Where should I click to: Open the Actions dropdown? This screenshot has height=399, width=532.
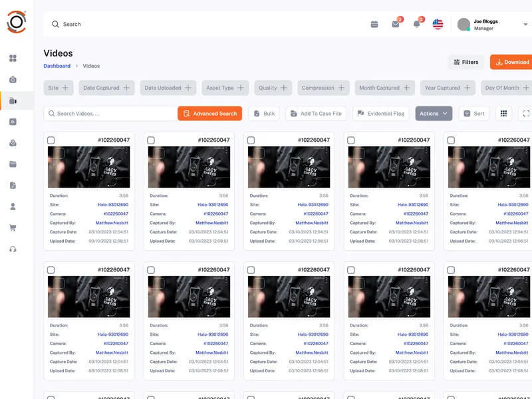(434, 113)
